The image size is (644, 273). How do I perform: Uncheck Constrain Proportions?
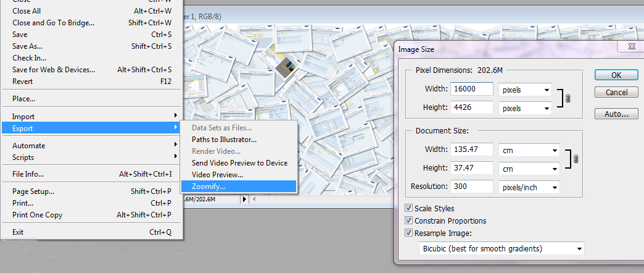coord(408,220)
